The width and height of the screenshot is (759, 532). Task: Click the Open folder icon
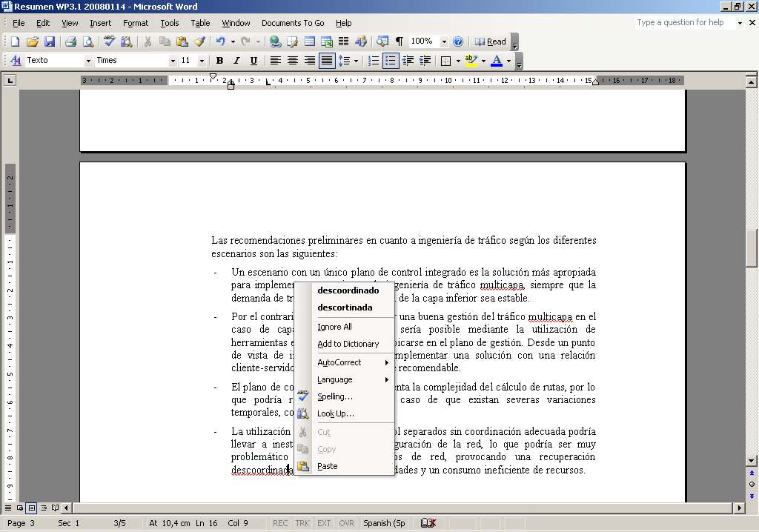click(x=33, y=41)
